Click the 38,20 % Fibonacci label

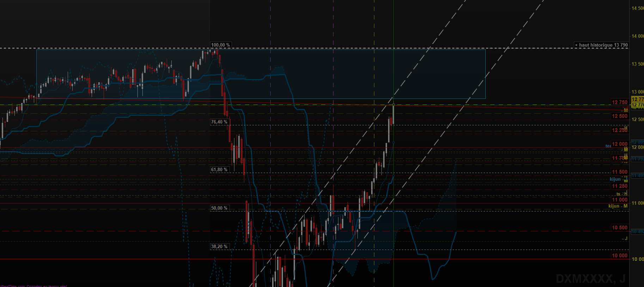click(219, 246)
